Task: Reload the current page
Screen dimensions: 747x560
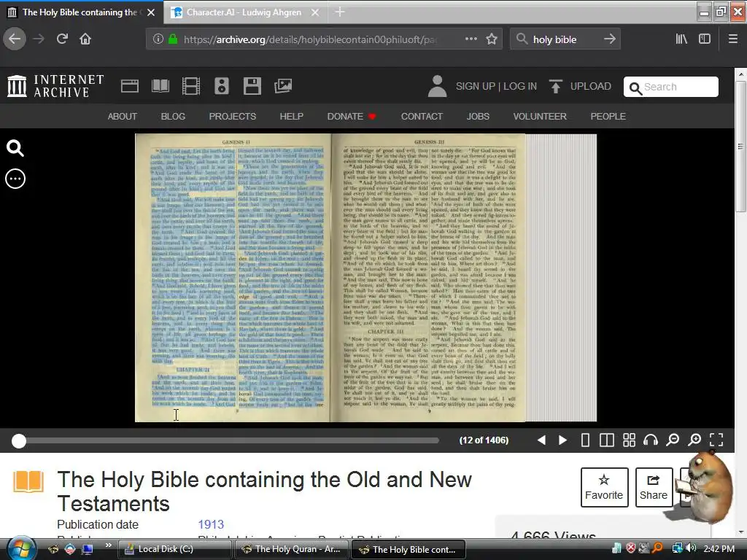Action: pos(62,39)
